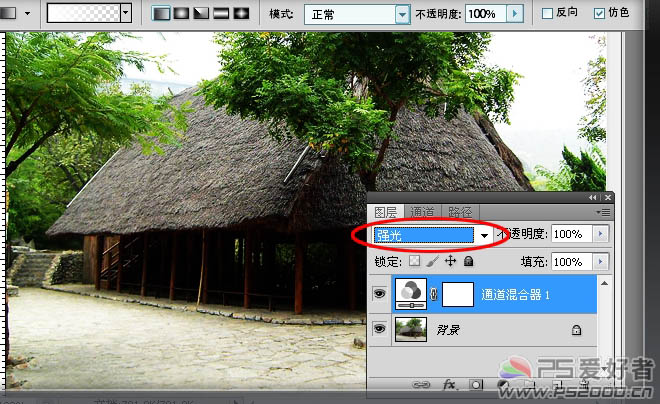Image resolution: width=660 pixels, height=404 pixels.
Task: Click the lock all padlock icon
Action: tap(468, 261)
